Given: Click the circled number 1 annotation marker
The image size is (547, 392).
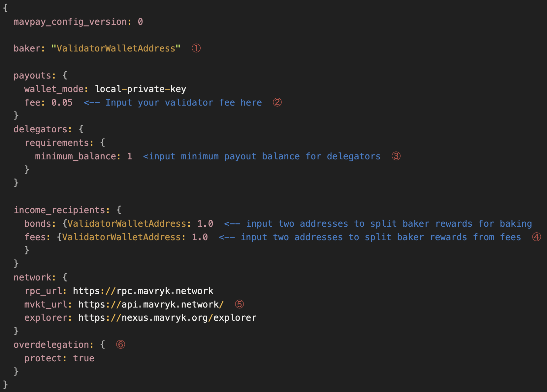Looking at the screenshot, I should 196,49.
